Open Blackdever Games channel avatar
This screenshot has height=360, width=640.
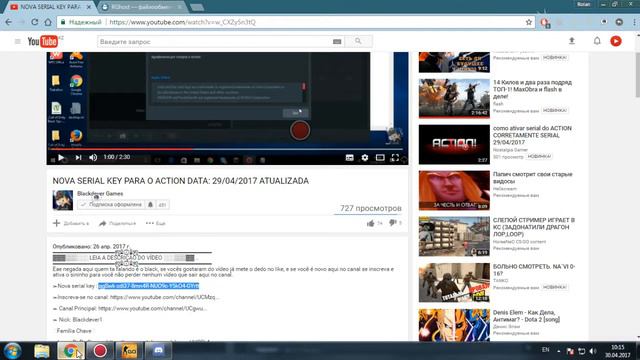point(63,200)
